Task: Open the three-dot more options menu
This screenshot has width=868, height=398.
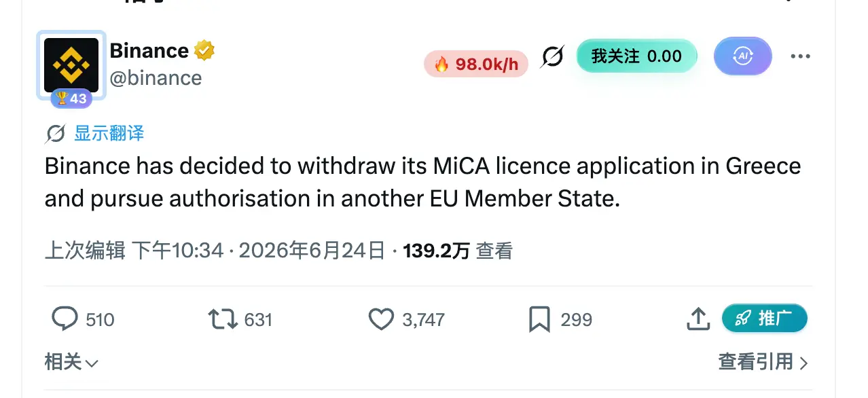Action: (x=801, y=56)
